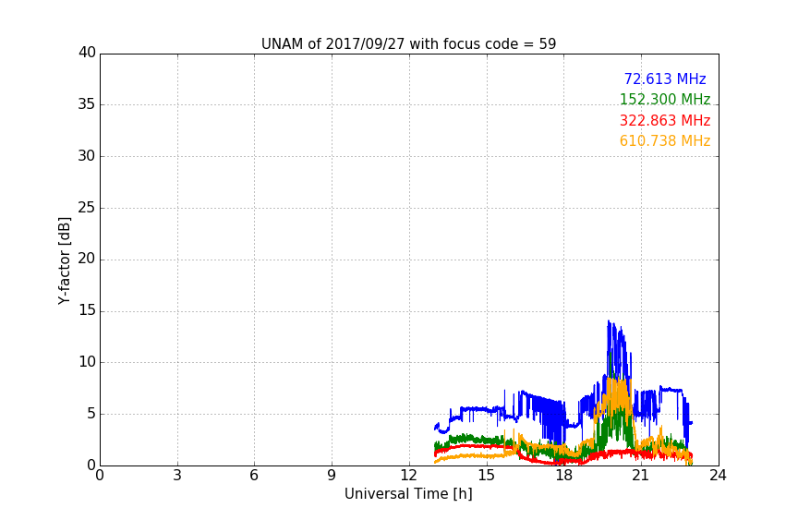This screenshot has width=798, height=532.
Task: Click the y-axis tick label '35'
Action: tap(87, 104)
